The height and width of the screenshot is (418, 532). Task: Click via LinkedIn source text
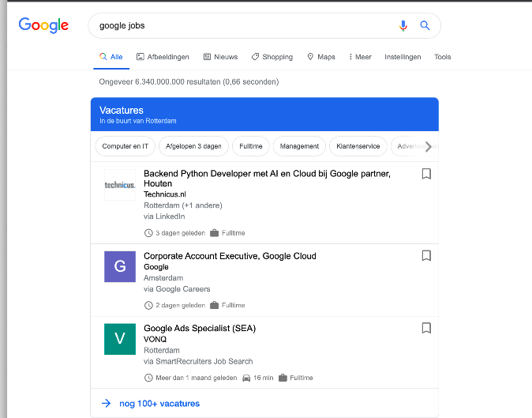(164, 217)
